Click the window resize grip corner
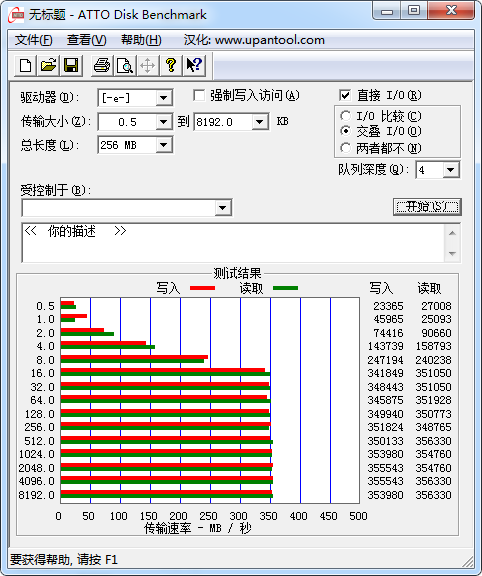Screen dimensions: 482x576 [x=468, y=561]
